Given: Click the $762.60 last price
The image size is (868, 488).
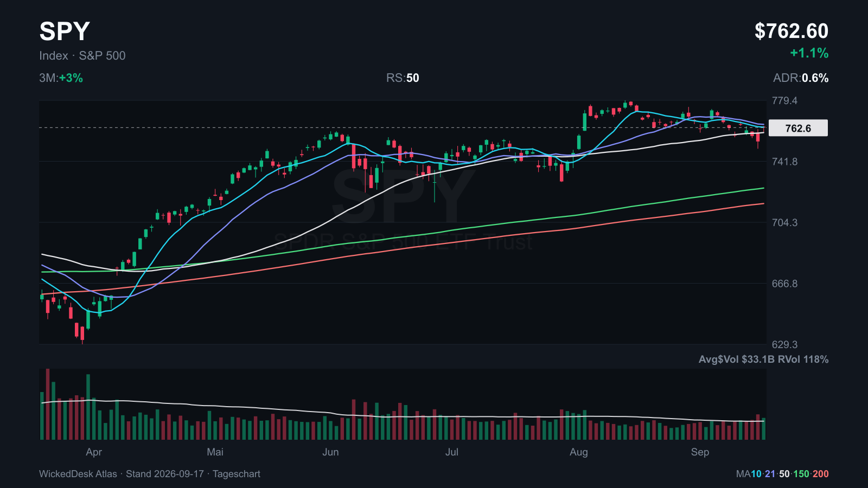Looking at the screenshot, I should [792, 31].
